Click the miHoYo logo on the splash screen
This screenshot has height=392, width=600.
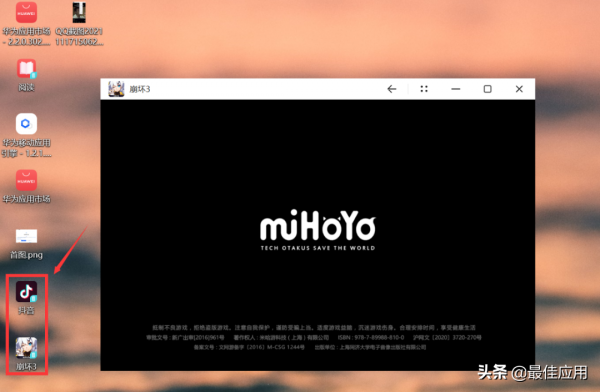pyautogui.click(x=318, y=225)
